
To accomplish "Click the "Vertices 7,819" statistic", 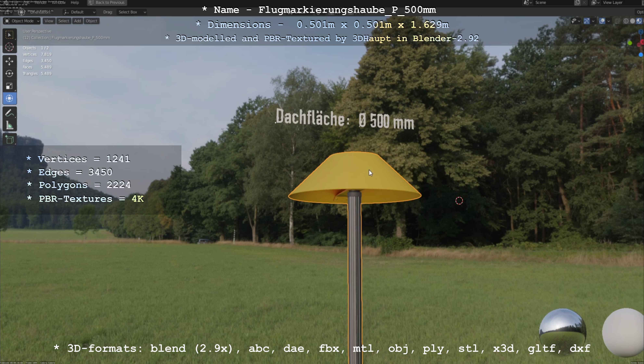I will tap(37, 54).
